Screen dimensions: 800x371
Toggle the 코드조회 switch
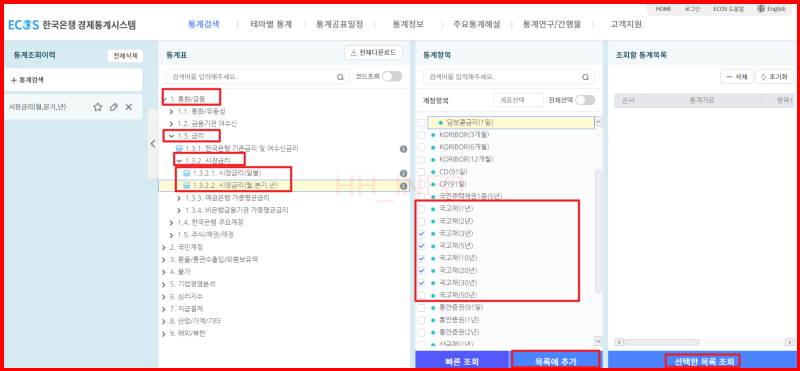tap(392, 77)
